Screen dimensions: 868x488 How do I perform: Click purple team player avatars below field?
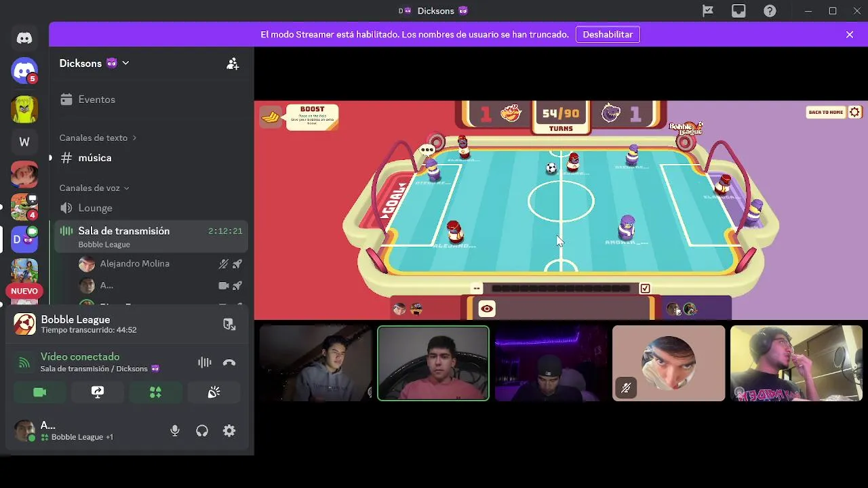click(x=682, y=309)
